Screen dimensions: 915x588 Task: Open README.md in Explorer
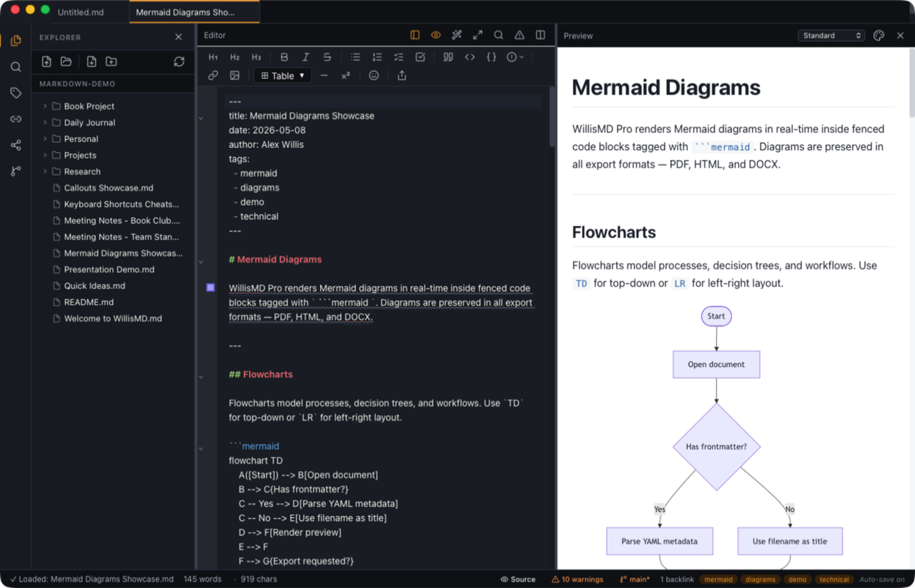click(x=89, y=303)
